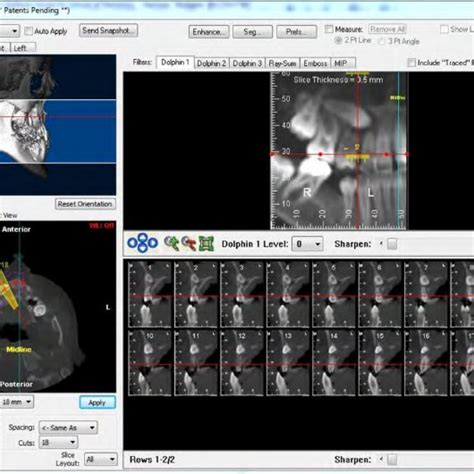Select cross-section slice thumbnail 3

242,294
